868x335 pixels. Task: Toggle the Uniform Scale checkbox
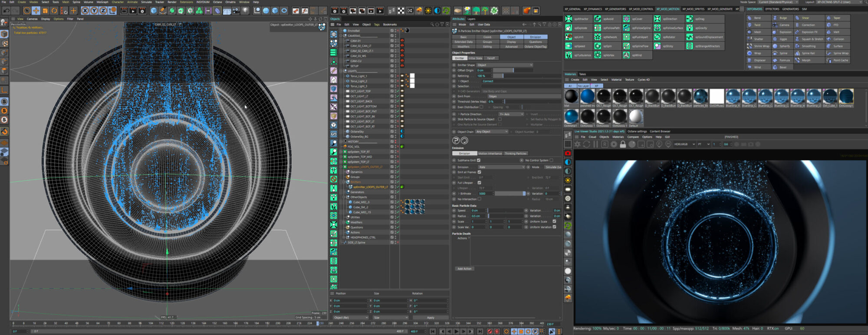pyautogui.click(x=554, y=221)
